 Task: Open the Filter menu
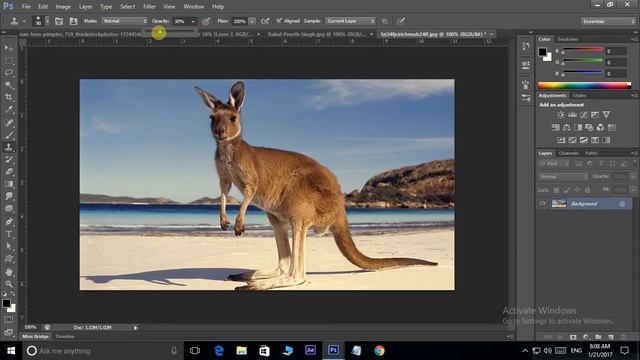tap(149, 7)
